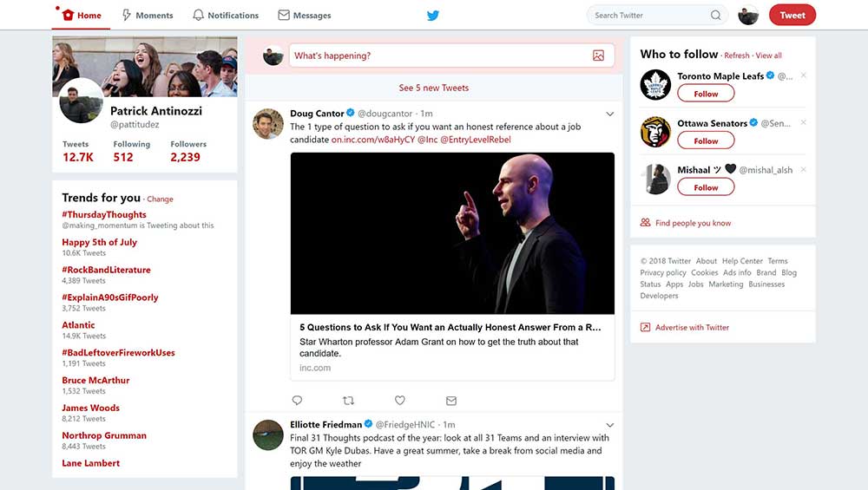Reply to Doug Cantor's tweet
Image resolution: width=868 pixels, height=490 pixels.
coord(297,401)
